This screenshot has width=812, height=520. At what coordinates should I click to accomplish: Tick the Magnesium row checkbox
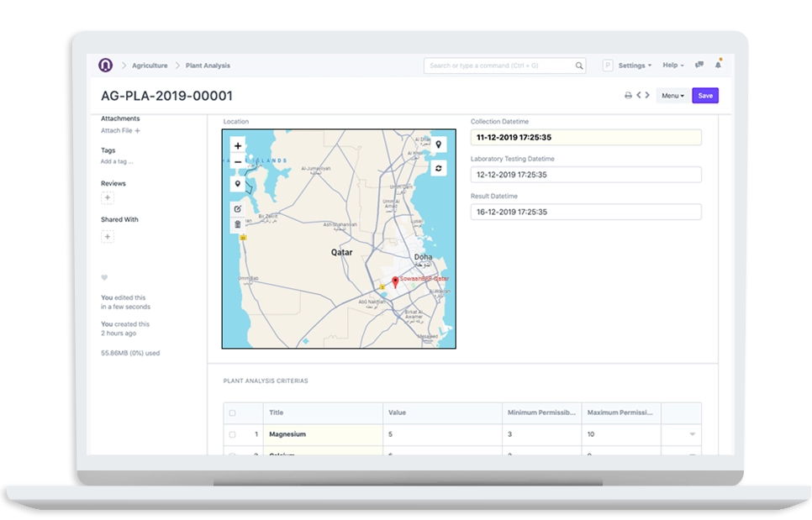click(x=233, y=434)
